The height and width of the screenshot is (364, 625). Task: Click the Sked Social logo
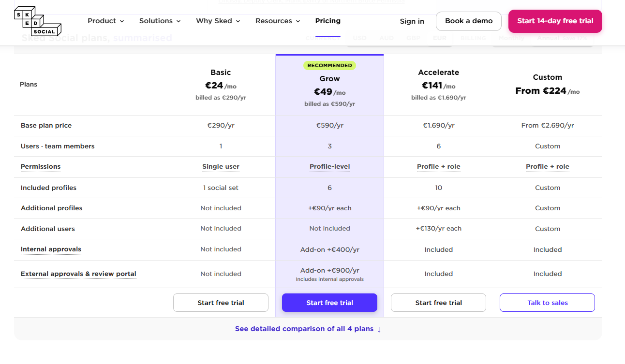[x=38, y=22]
